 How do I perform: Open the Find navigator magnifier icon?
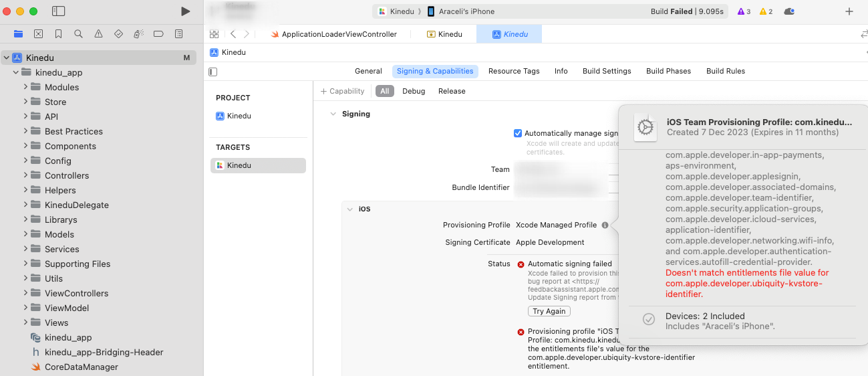pos(78,33)
